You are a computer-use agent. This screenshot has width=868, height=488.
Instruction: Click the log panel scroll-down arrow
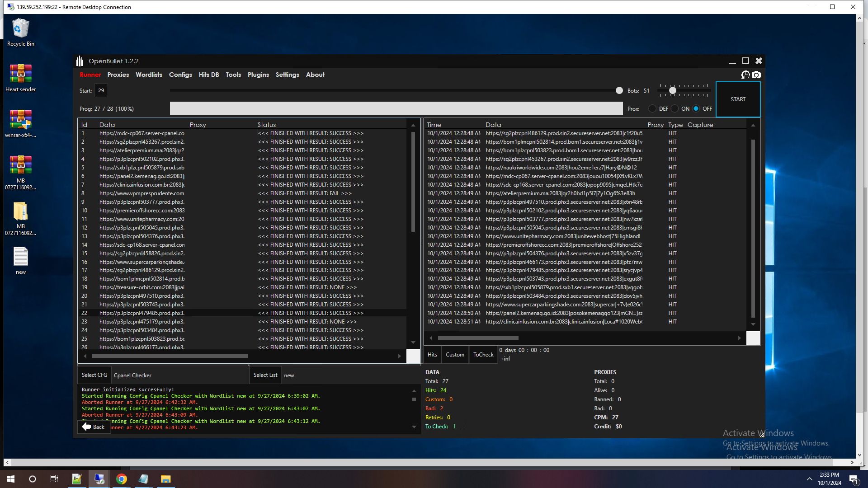click(x=414, y=427)
